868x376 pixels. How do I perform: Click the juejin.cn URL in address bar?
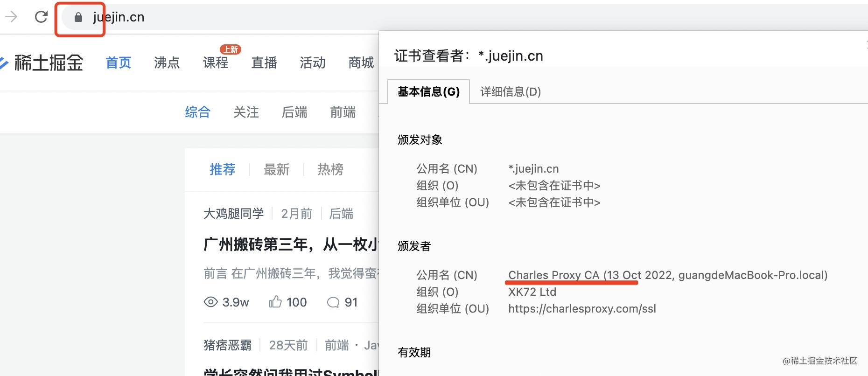click(x=119, y=17)
